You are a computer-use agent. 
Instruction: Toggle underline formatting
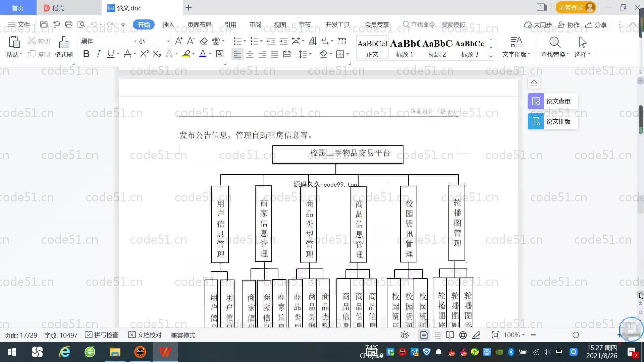(110, 54)
